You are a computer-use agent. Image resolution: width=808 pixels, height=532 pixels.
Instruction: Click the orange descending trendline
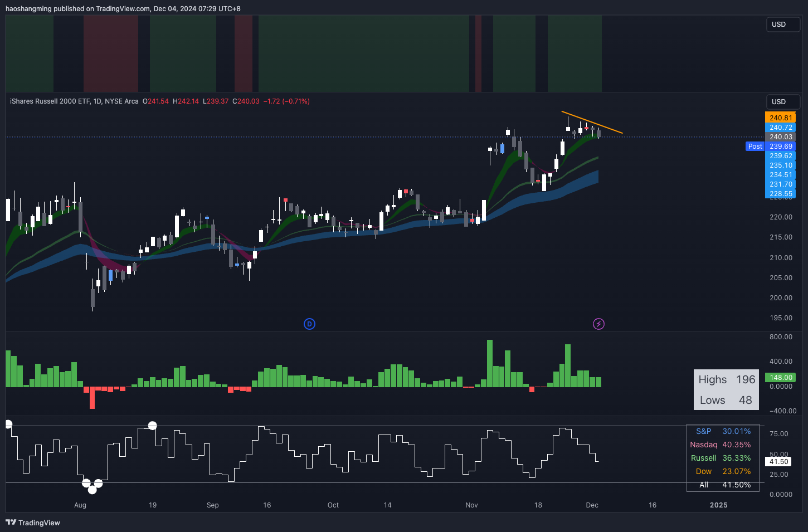click(592, 123)
